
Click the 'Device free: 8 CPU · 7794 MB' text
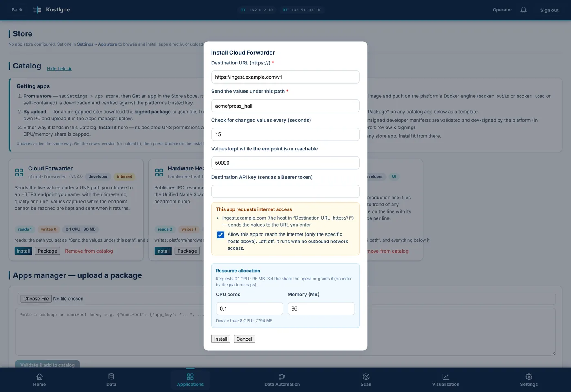pyautogui.click(x=244, y=321)
